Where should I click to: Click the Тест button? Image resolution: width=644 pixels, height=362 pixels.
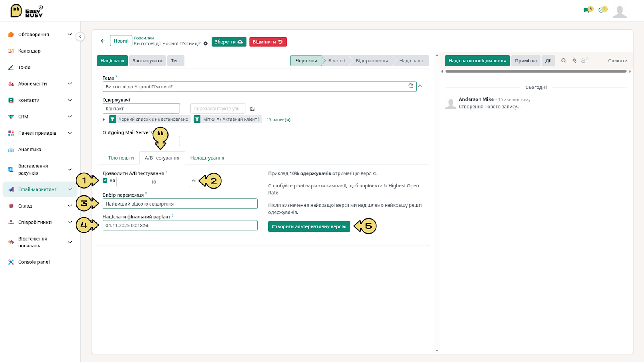point(176,61)
